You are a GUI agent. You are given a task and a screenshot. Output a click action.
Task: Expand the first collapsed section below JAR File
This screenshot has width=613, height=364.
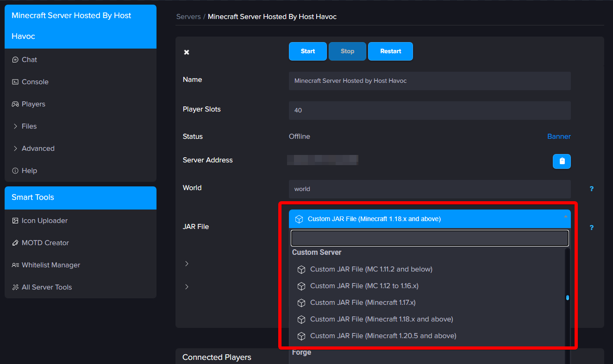187,264
